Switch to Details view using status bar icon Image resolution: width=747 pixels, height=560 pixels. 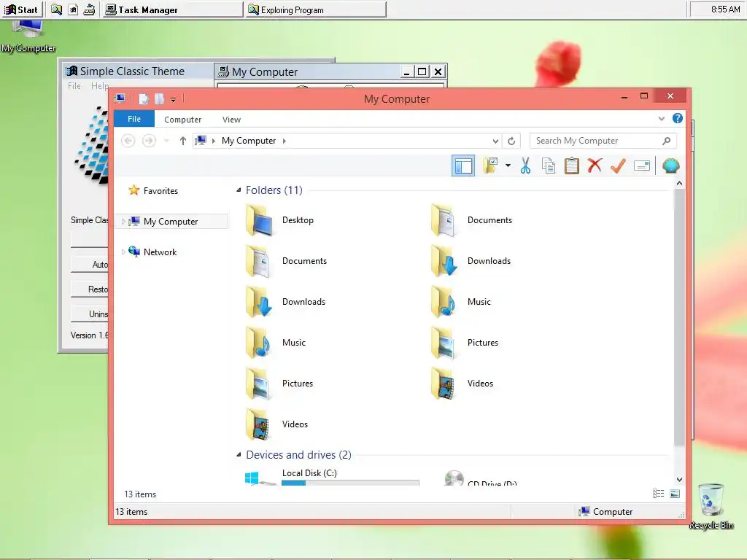(659, 494)
